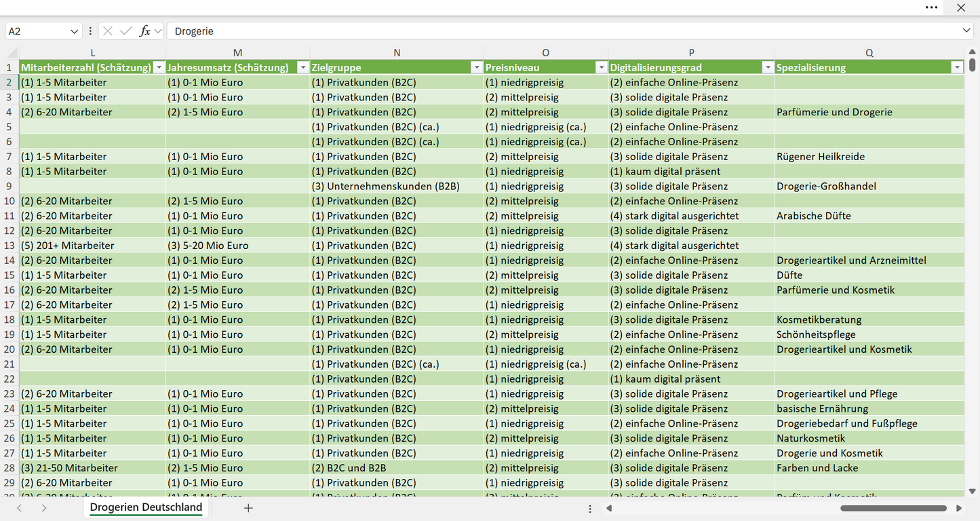Screen dimensions: 980x521
Task: Click horizontal scrollbar right arrow
Action: tap(959, 508)
